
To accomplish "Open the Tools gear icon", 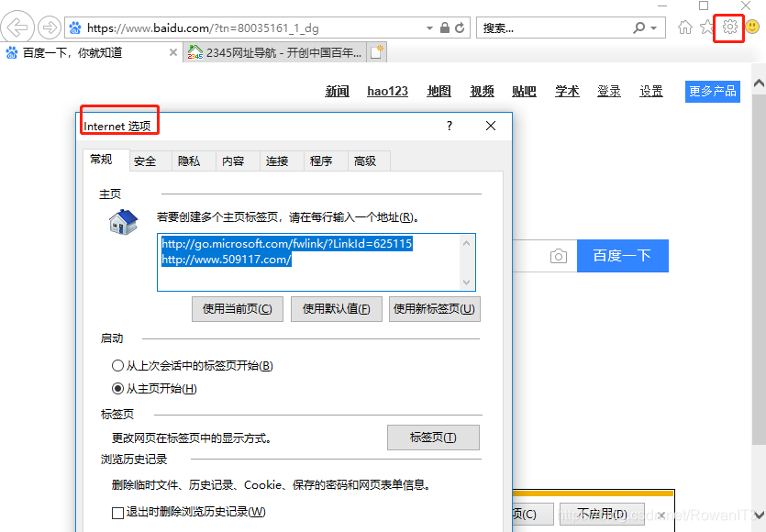I will (x=729, y=27).
